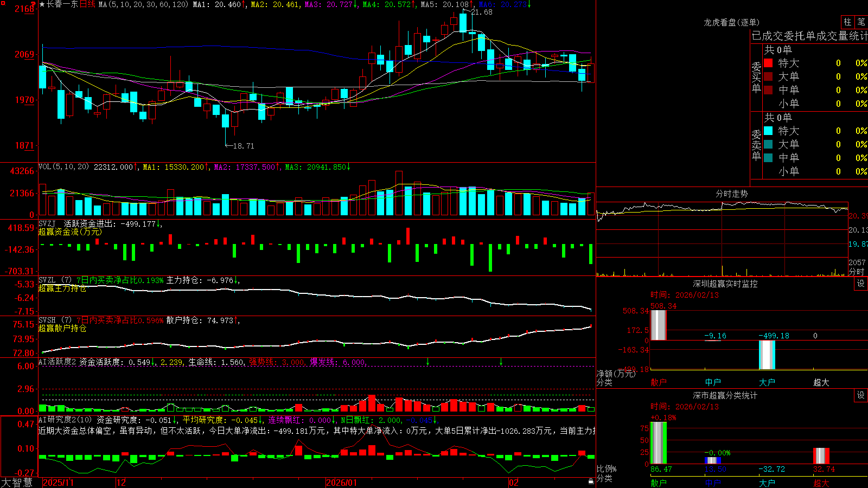
Task: Click the 12 month marker on timeline
Action: point(122,483)
